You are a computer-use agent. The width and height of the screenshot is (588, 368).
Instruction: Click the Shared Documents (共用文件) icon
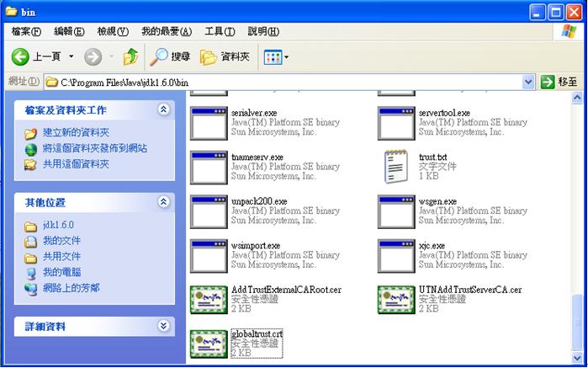(30, 258)
